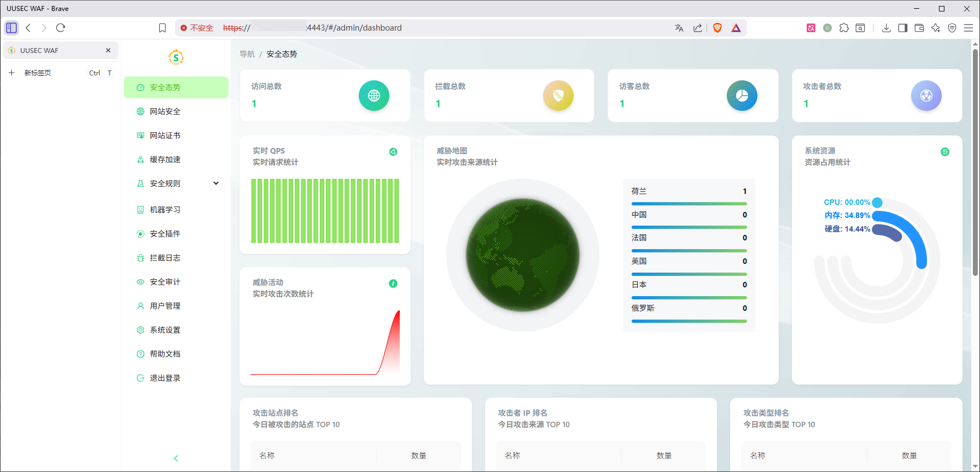The image size is (980, 472).
Task: Click the pie chart icon on 访客总数 card
Action: pyautogui.click(x=742, y=96)
